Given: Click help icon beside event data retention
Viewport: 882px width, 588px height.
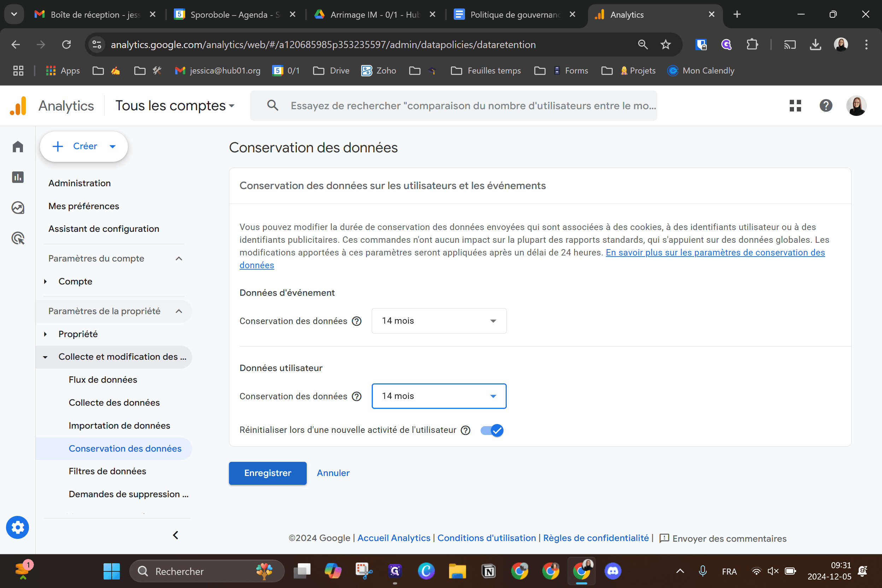Looking at the screenshot, I should click(357, 321).
